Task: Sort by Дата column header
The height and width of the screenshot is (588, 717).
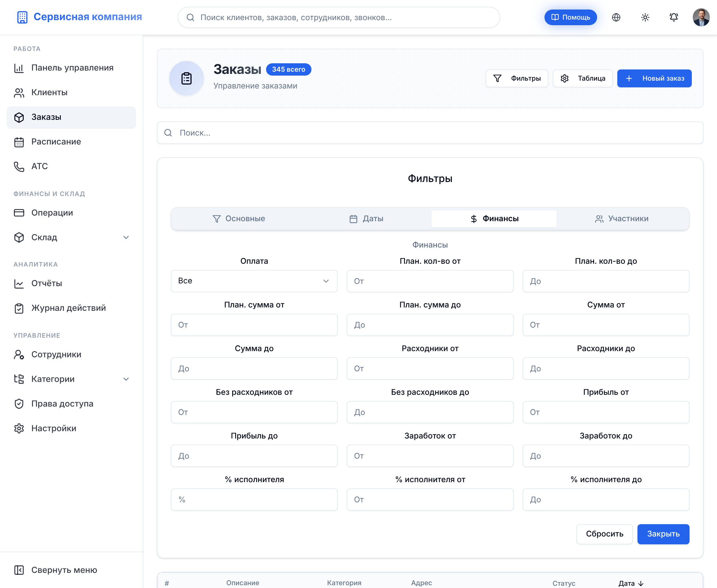Action: click(630, 583)
